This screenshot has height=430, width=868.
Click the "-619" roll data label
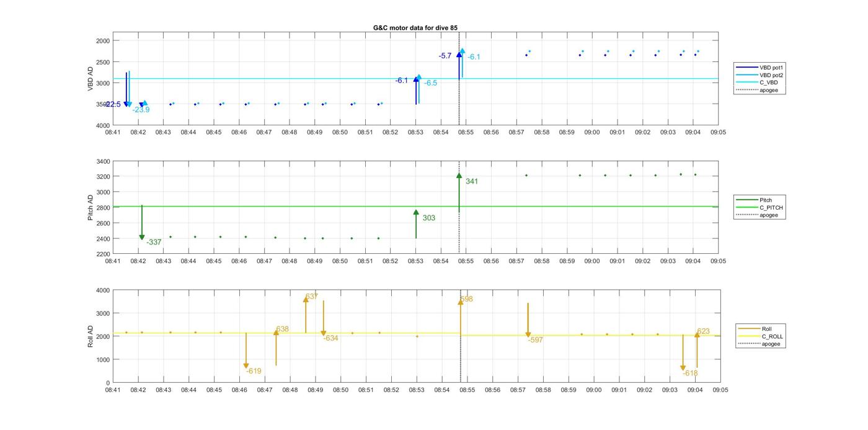pos(254,372)
